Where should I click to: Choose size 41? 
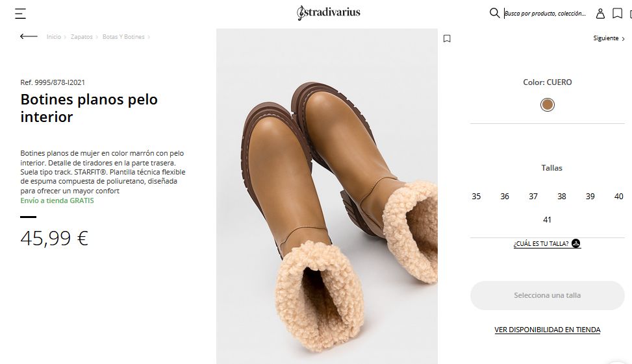(x=547, y=220)
